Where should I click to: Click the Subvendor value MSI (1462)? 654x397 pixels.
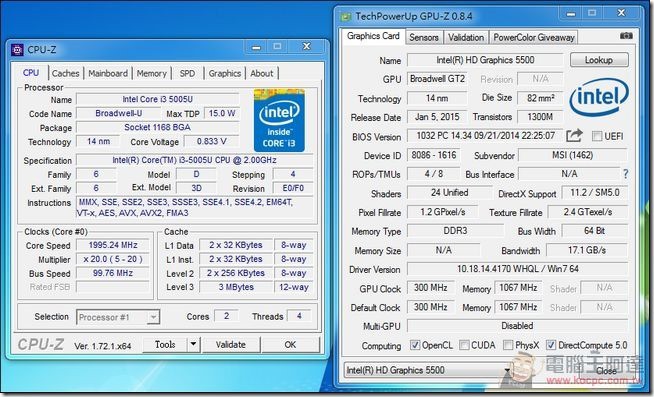coord(573,155)
